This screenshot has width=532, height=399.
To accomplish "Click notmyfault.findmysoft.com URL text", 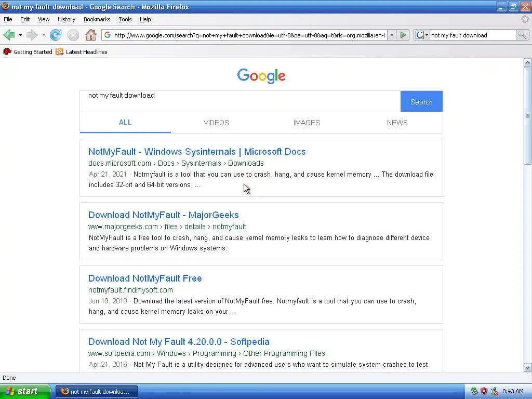I will click(x=130, y=290).
